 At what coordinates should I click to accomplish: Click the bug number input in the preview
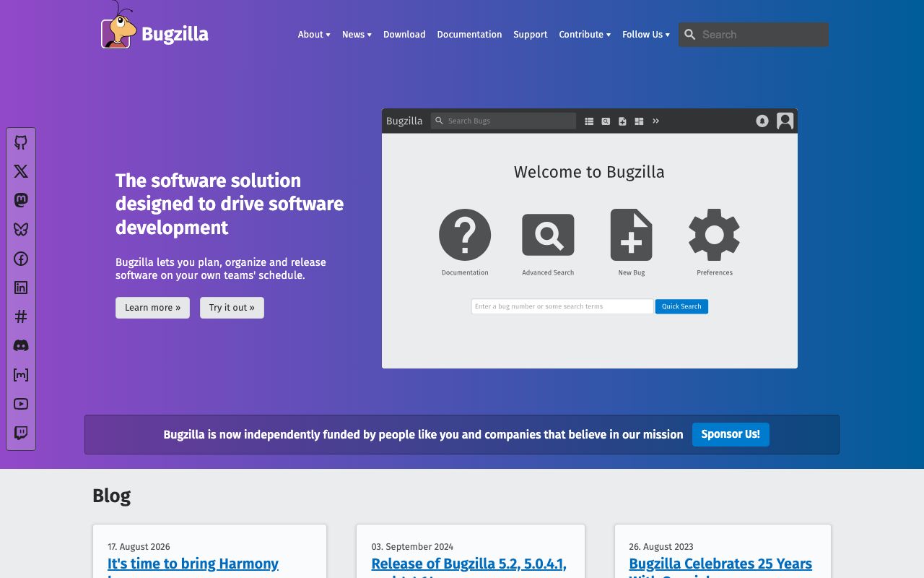[562, 306]
